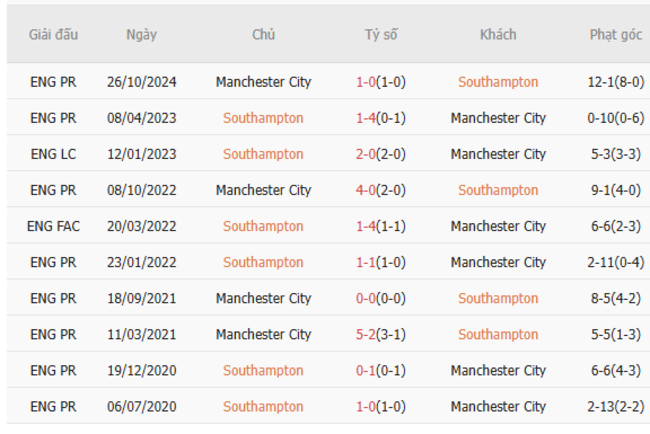Viewport: 650px width, 434px height.
Task: Click the Ngày column header
Action: point(141,34)
